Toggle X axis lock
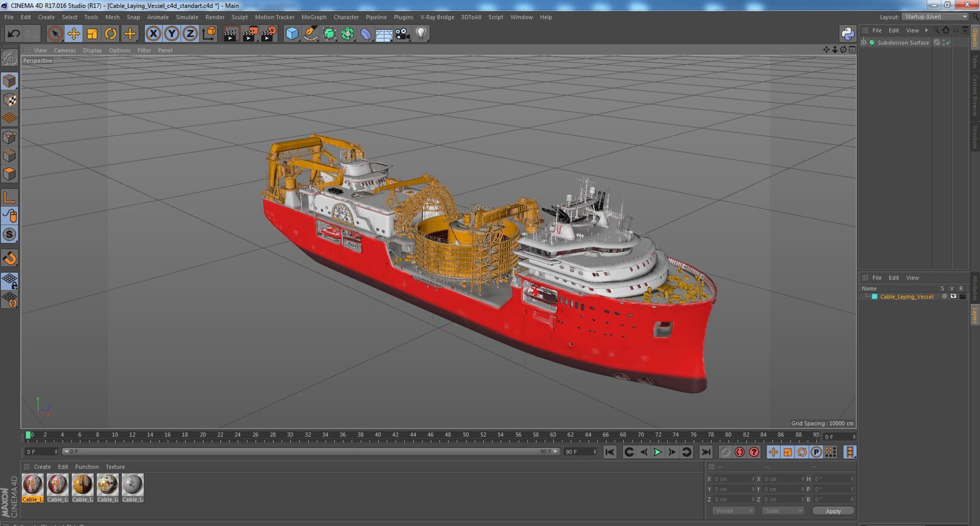Viewport: 980px width, 526px height. tap(153, 34)
